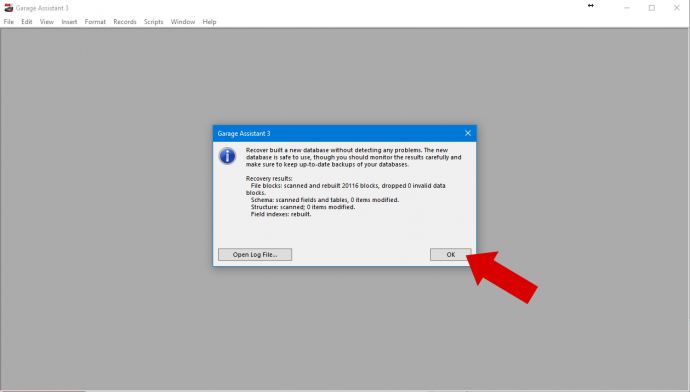This screenshot has height=392, width=690.
Task: Open the Help menu
Action: click(x=209, y=22)
